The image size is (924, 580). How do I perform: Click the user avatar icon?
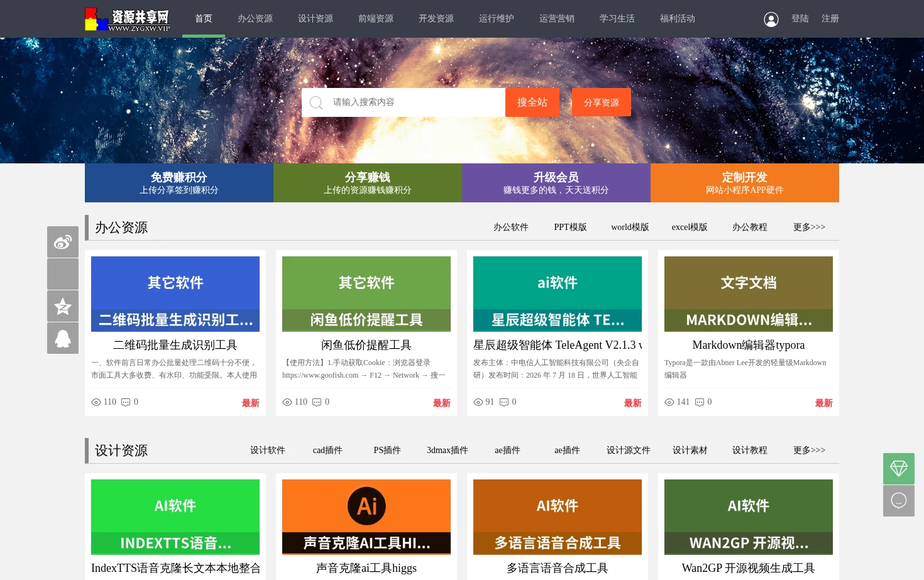tap(771, 19)
